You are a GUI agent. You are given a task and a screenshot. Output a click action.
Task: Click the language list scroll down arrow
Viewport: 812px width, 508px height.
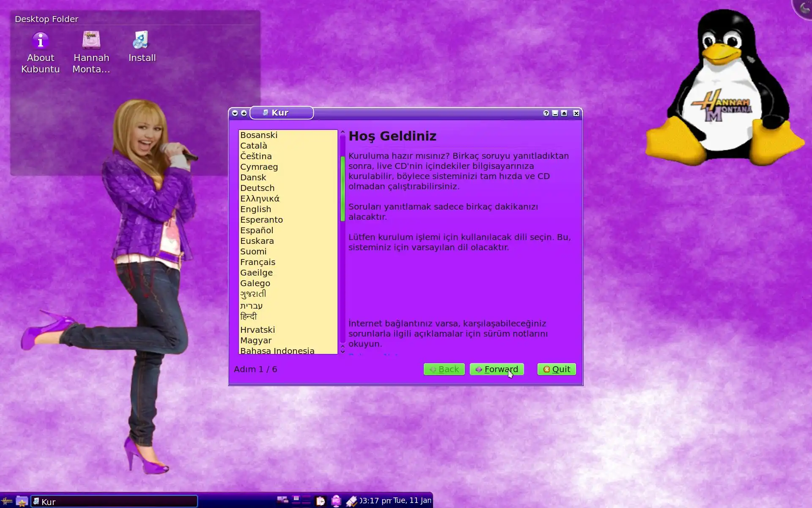[x=343, y=352]
